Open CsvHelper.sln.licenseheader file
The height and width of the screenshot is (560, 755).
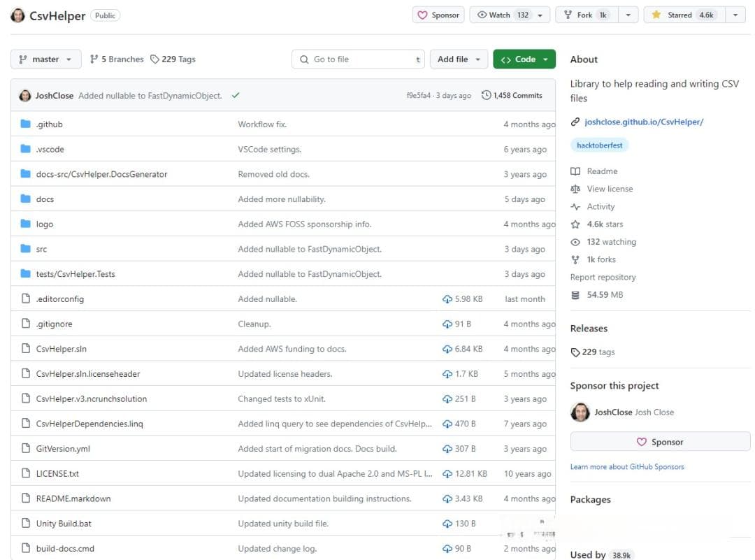tap(87, 374)
